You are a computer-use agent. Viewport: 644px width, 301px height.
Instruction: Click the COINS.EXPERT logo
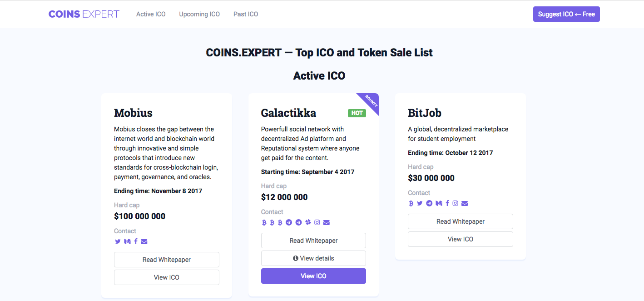(x=84, y=14)
